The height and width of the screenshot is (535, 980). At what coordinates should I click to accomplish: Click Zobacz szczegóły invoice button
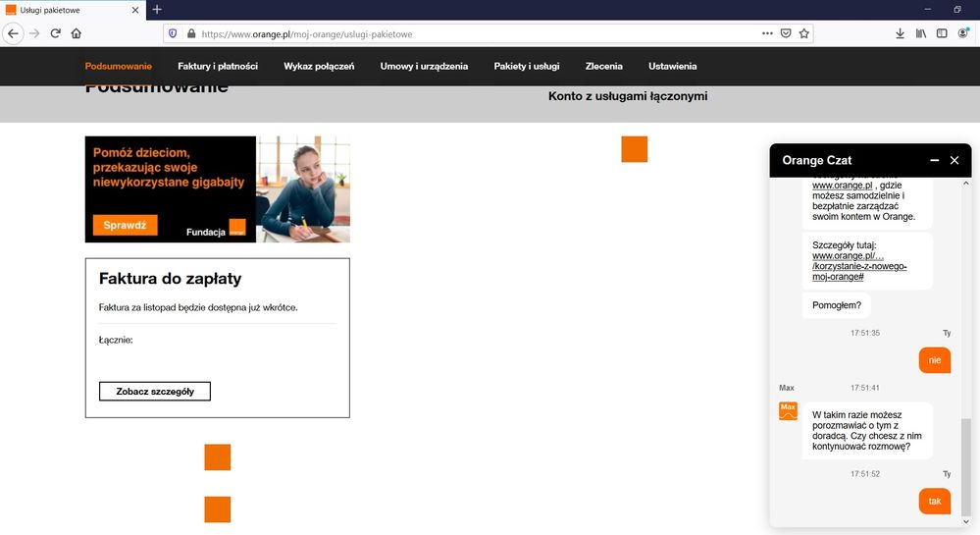point(155,391)
